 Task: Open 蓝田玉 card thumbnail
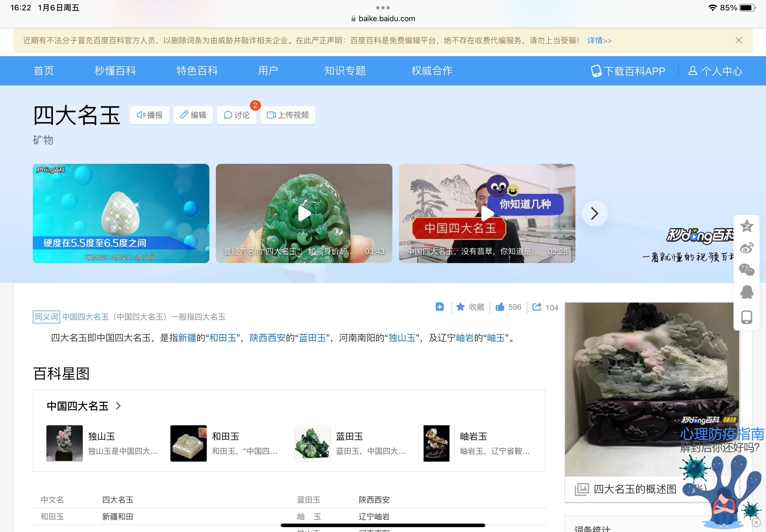[313, 443]
